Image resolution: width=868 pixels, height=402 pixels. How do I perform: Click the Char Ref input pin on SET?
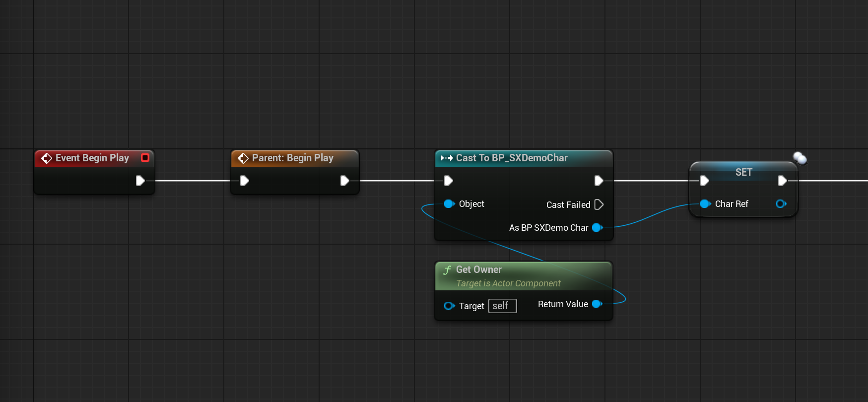(x=705, y=204)
